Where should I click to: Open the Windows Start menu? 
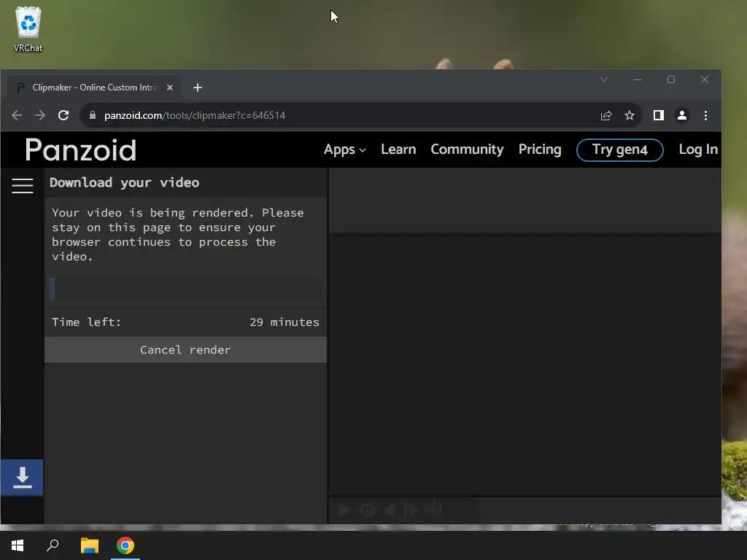pyautogui.click(x=18, y=545)
